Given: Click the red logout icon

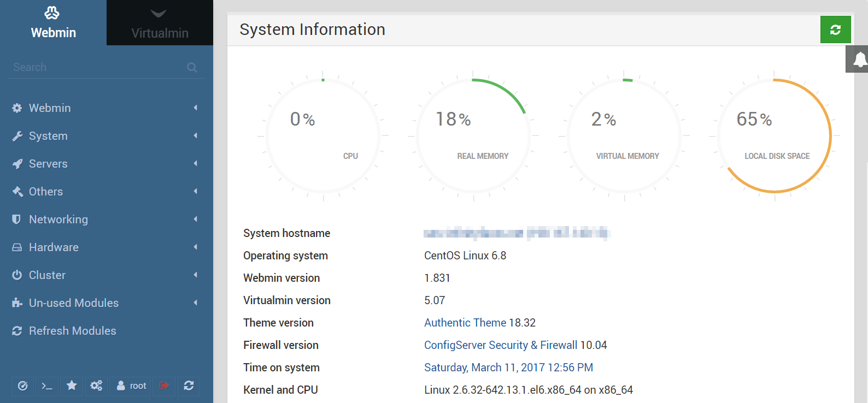Looking at the screenshot, I should coord(164,386).
